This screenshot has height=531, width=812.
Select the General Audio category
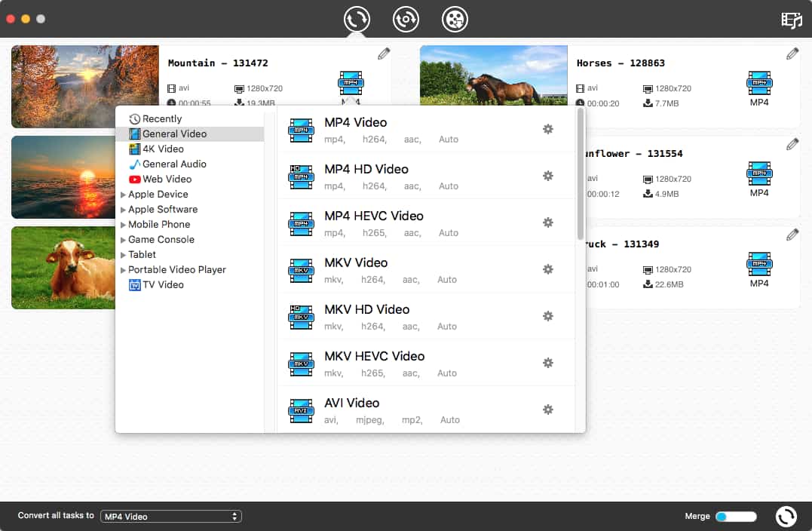pyautogui.click(x=162, y=164)
